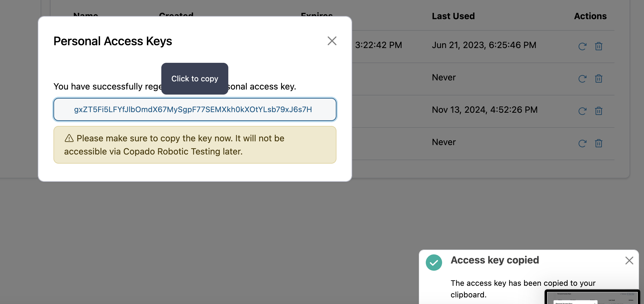Click the 'Access key copied' notification title
Viewport: 644px width, 304px height.
point(495,260)
